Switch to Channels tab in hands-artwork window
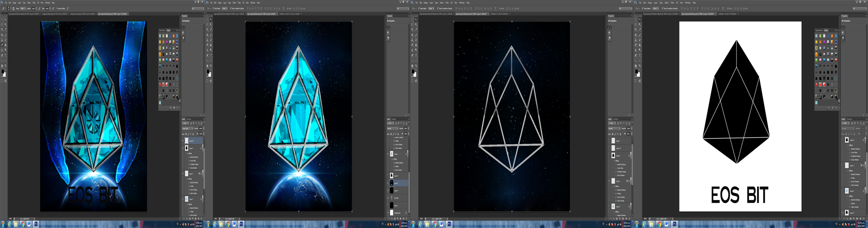 coord(189,119)
